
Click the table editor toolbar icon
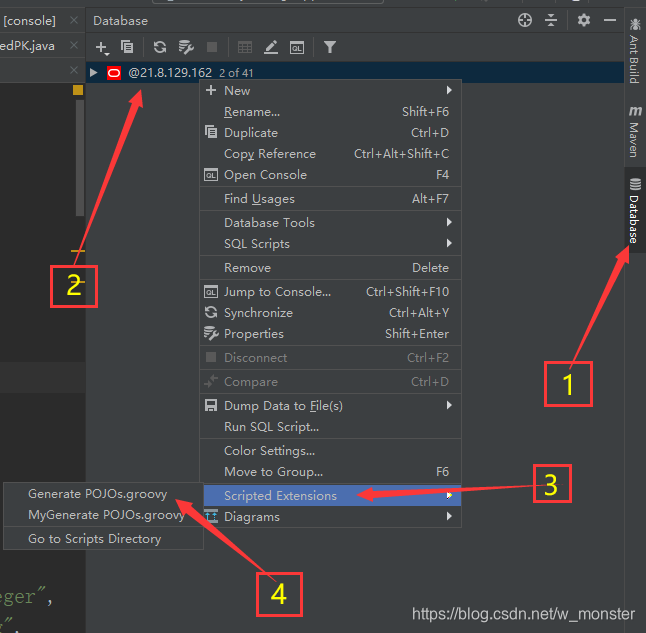click(245, 47)
